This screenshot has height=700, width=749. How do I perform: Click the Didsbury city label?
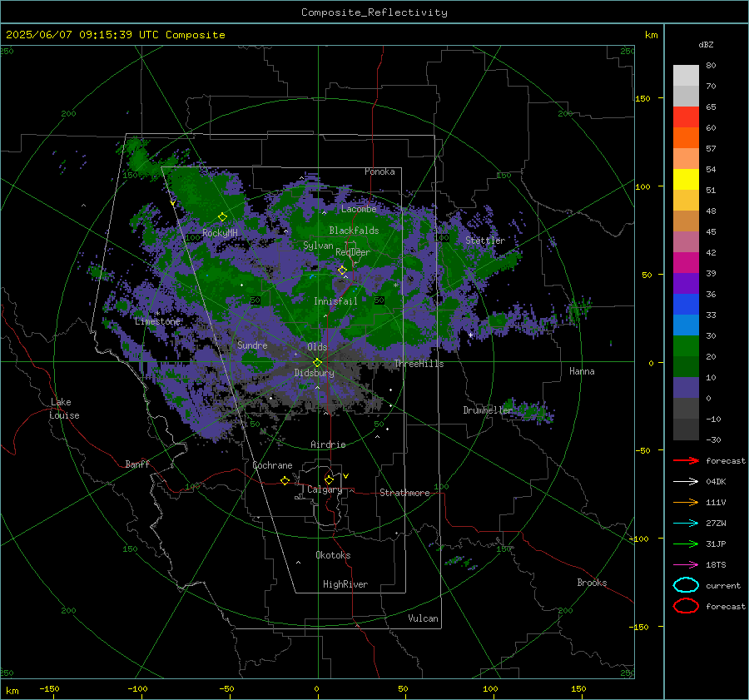[314, 373]
